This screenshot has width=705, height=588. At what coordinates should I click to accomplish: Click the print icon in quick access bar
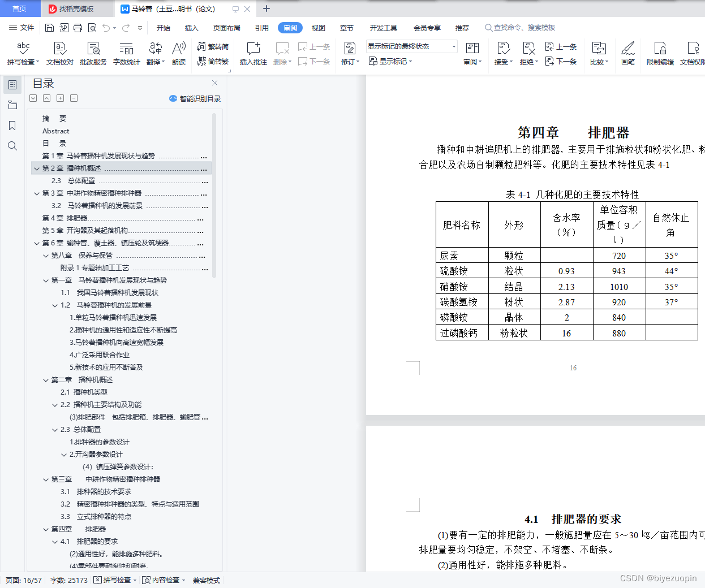pos(78,28)
